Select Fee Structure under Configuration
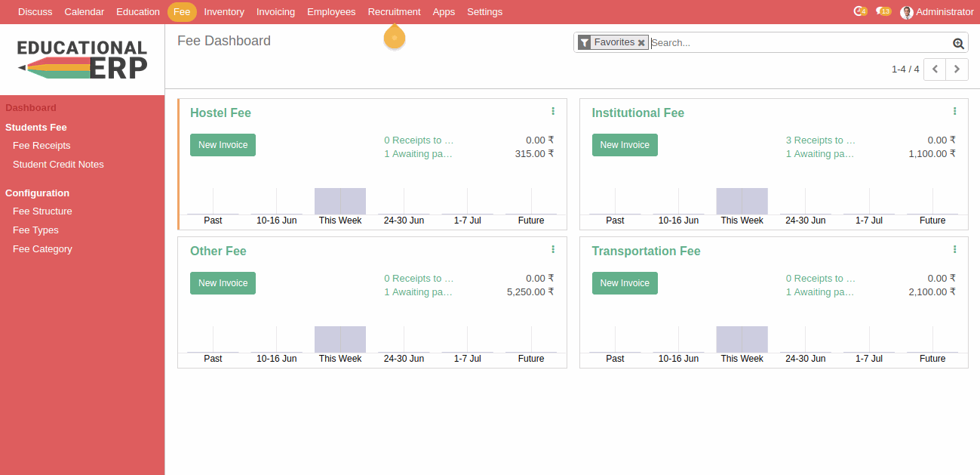 coord(42,211)
